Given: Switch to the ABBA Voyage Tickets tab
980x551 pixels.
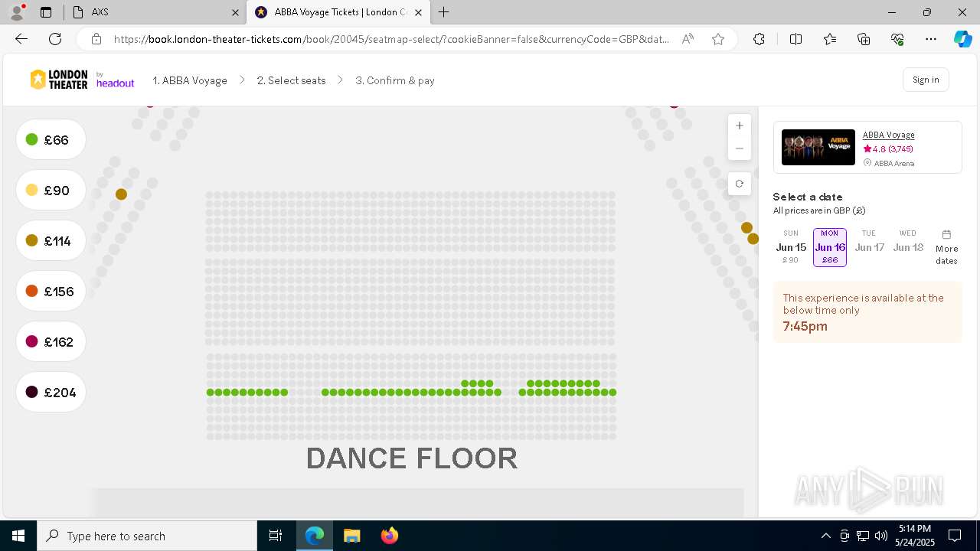Looking at the screenshot, I should point(338,12).
